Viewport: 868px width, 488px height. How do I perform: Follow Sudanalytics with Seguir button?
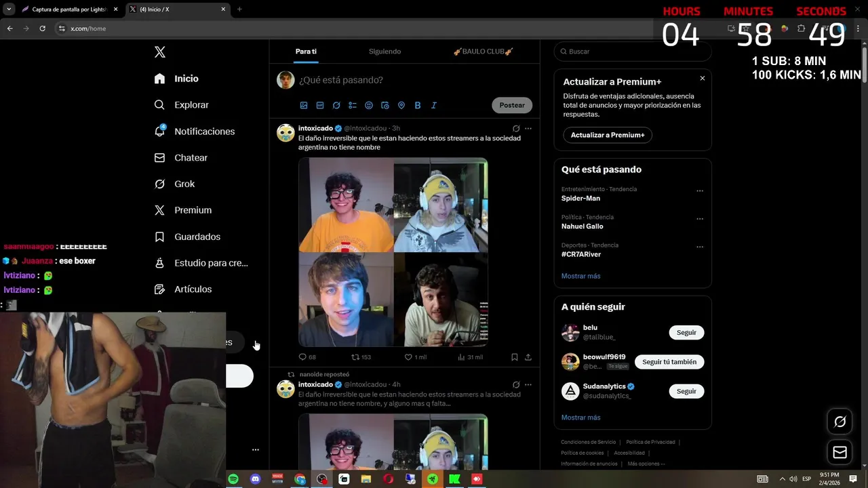(x=686, y=391)
